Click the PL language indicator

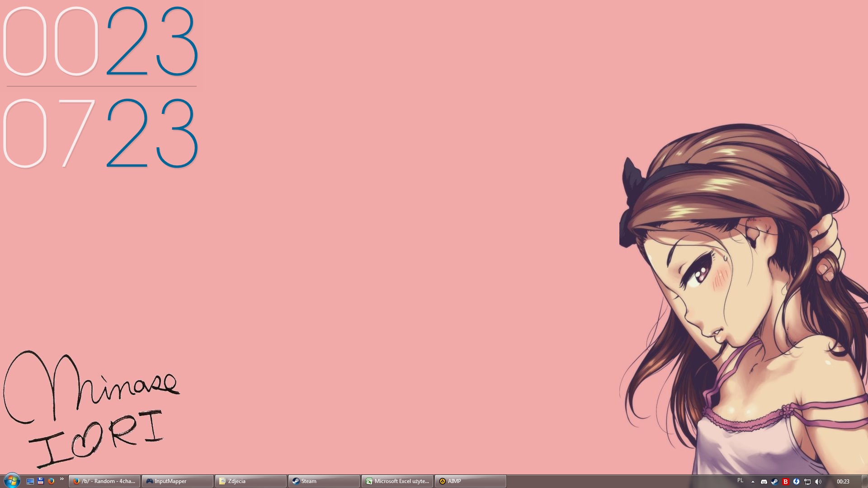(740, 480)
